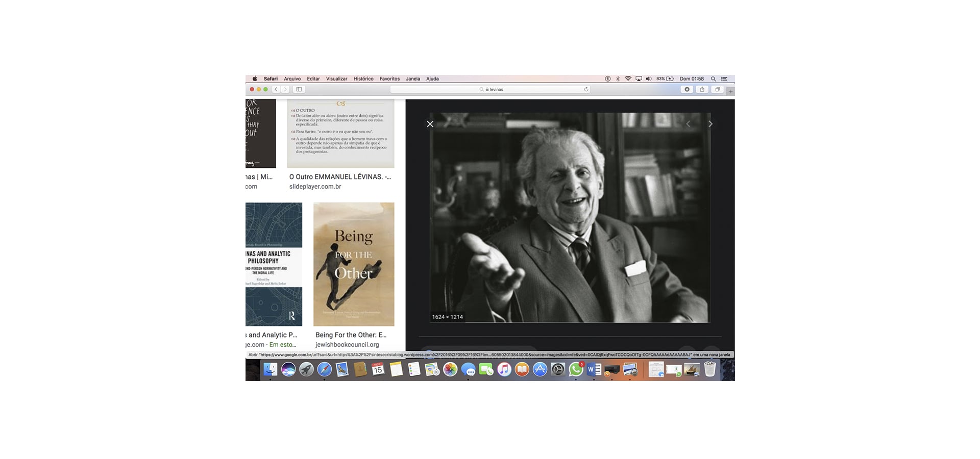Open Messages in the Dock
This screenshot has width=980, height=459.
(x=468, y=369)
